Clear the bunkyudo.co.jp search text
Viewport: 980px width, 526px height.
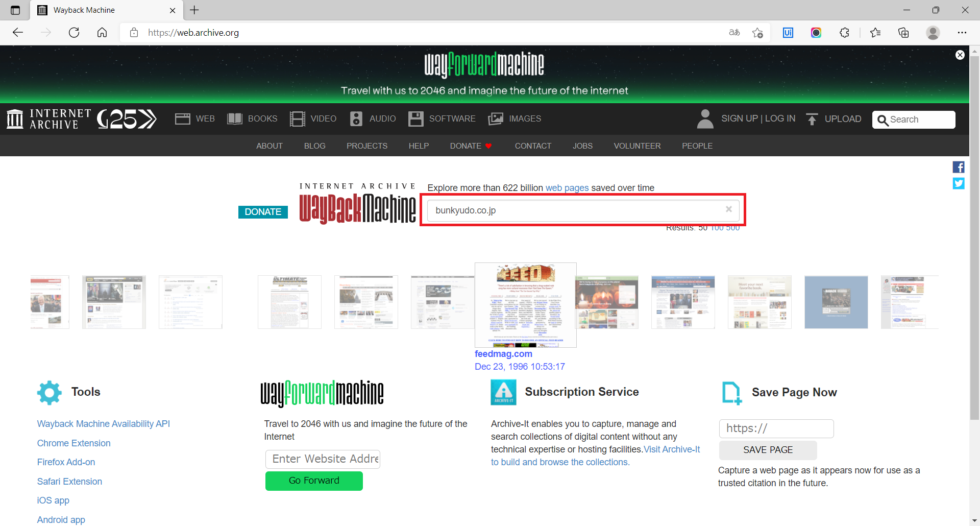[x=728, y=209]
